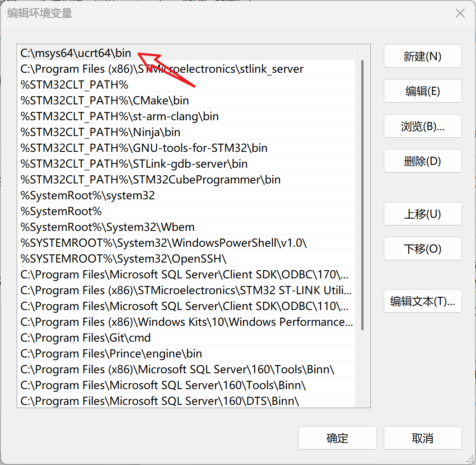Viewport: 476px width, 465px height.
Task: Select C:\Program Files\Microsoft SQL Server\160\Tools\Binn\ entry
Action: coord(186,385)
